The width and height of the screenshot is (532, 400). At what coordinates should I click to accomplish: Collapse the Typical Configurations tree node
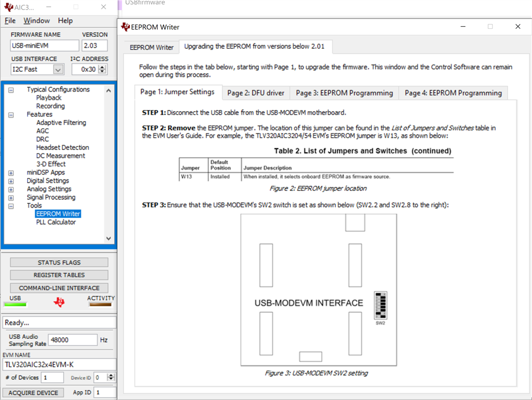pos(11,90)
